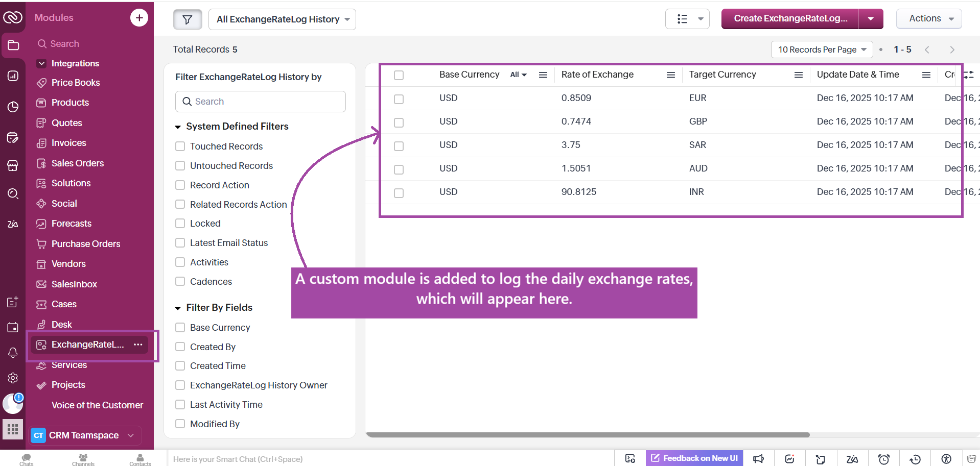Click the filter funnel icon
This screenshot has height=466, width=980.
[x=188, y=19]
